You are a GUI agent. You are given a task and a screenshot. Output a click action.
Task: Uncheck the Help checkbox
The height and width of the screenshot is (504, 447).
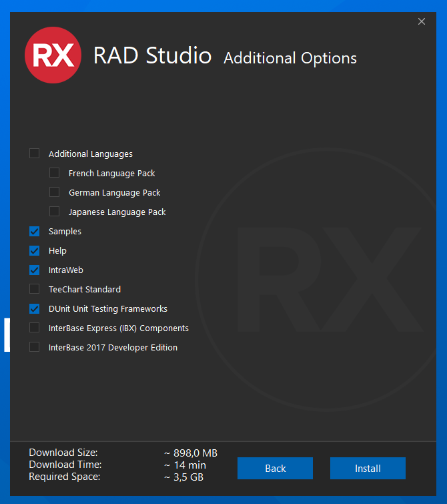(35, 250)
